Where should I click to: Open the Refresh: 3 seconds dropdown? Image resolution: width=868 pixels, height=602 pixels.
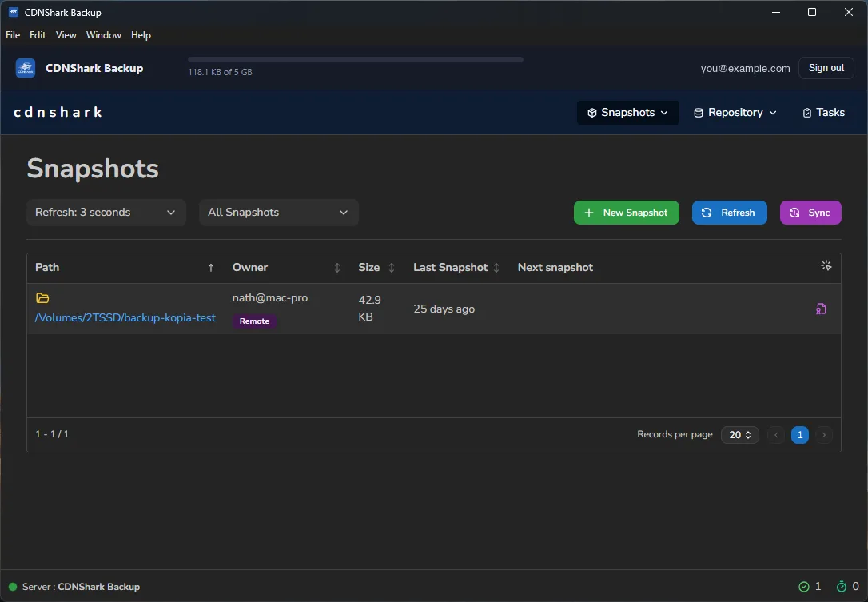[106, 213]
